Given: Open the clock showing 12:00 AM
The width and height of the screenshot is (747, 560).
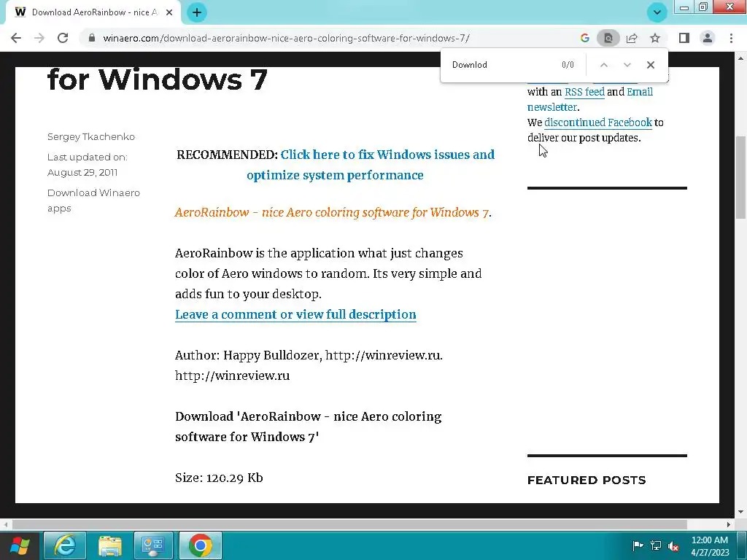Looking at the screenshot, I should coord(710,545).
